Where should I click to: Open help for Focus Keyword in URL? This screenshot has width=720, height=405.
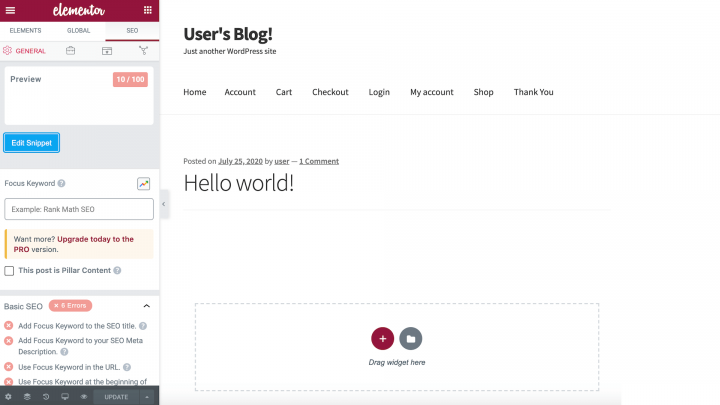click(x=127, y=367)
